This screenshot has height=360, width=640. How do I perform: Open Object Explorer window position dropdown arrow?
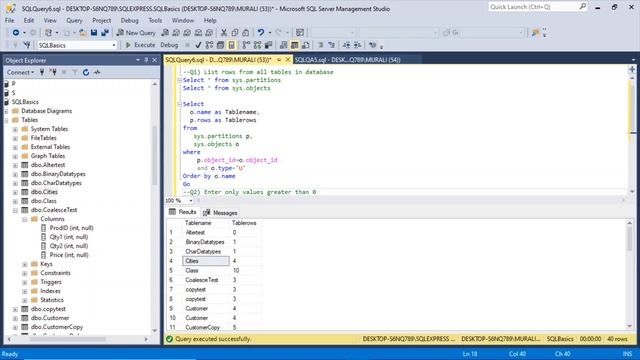coord(138,60)
